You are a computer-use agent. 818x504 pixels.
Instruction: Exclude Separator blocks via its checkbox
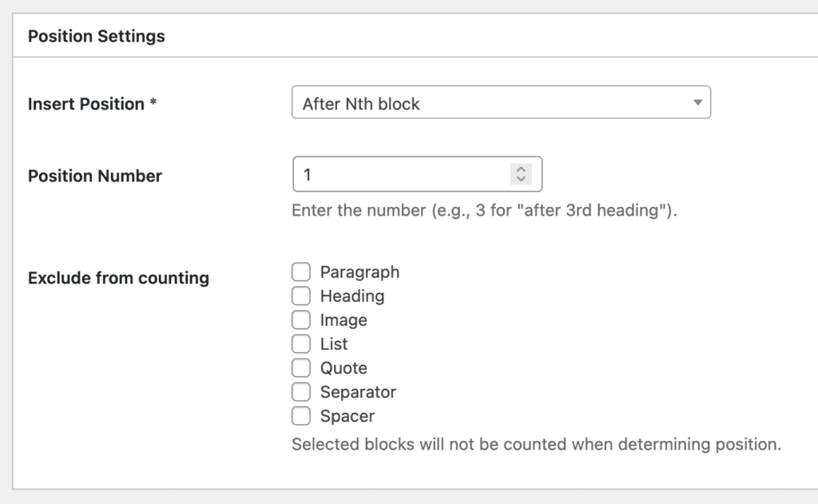coord(301,392)
